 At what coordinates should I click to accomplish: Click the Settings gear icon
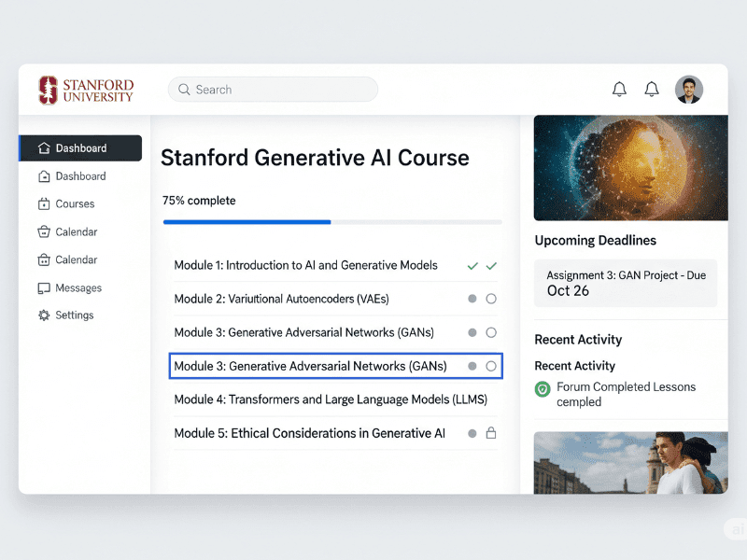click(x=44, y=315)
